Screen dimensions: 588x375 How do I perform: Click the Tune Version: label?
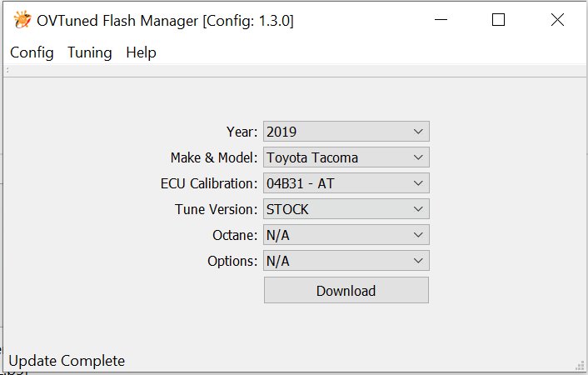(217, 209)
